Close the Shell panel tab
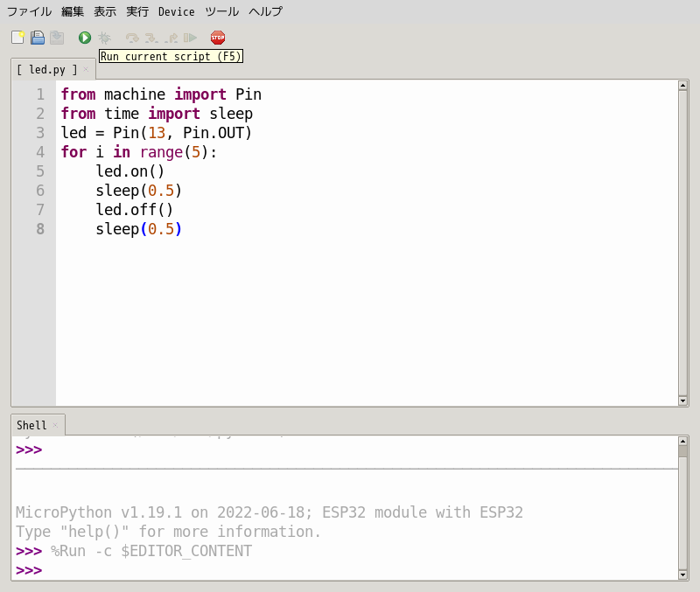 coord(55,425)
